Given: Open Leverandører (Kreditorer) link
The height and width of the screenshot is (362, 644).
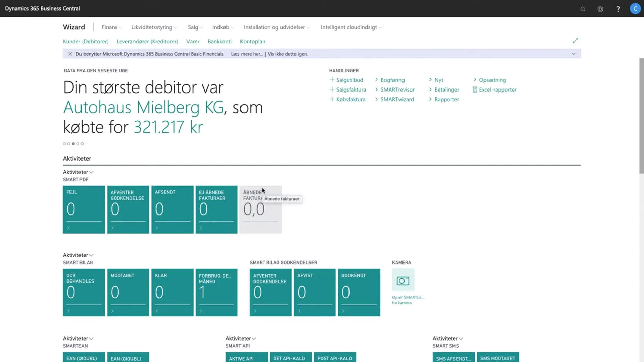Looking at the screenshot, I should 147,41.
